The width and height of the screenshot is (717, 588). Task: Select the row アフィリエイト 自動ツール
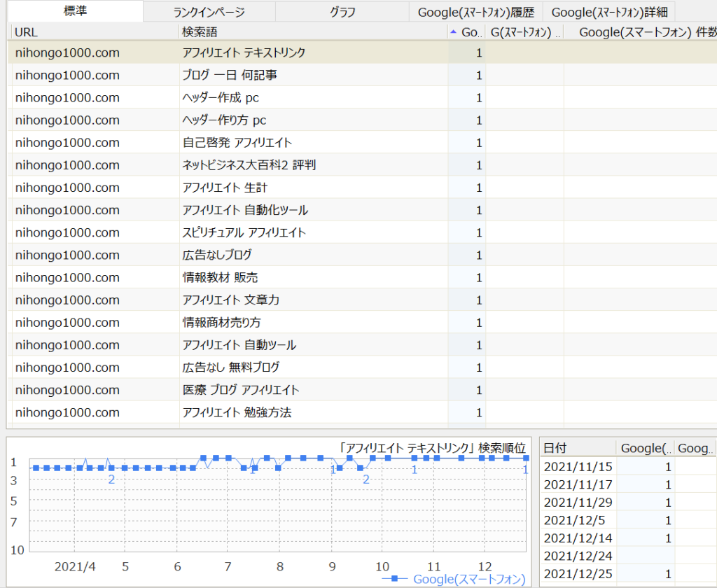(362, 345)
